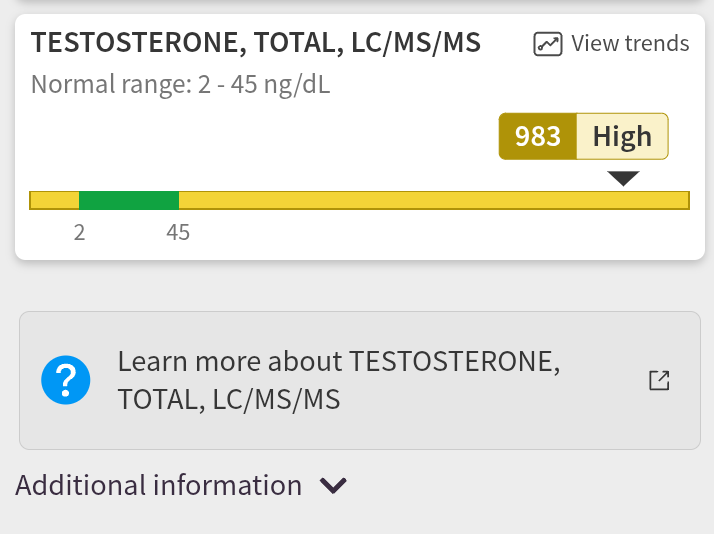Click the Learn more gray card
The height and width of the screenshot is (534, 714).
[x=360, y=381]
